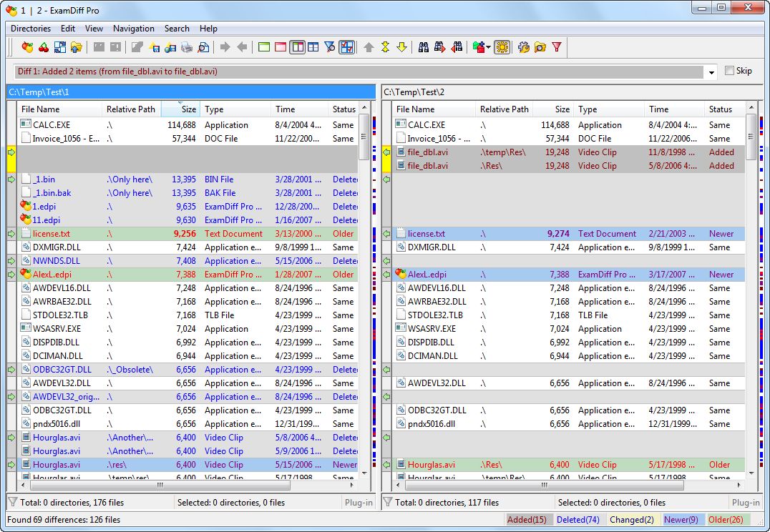Click the gray left-arrow toolbar icon
Screen dimensions: 770x532
242,47
